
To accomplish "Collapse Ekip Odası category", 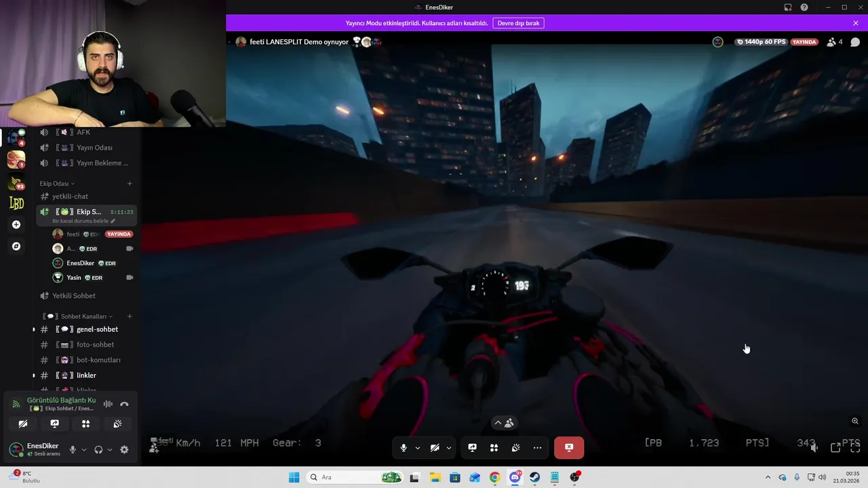I will (57, 184).
